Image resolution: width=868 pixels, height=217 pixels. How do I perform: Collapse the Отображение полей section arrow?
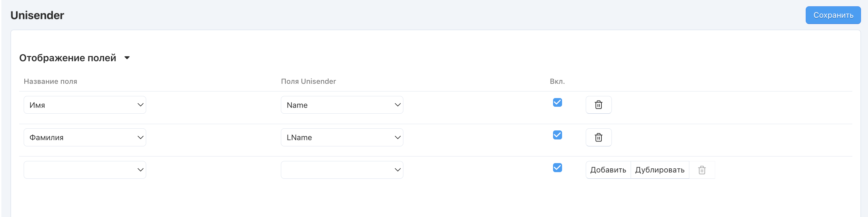(x=127, y=58)
